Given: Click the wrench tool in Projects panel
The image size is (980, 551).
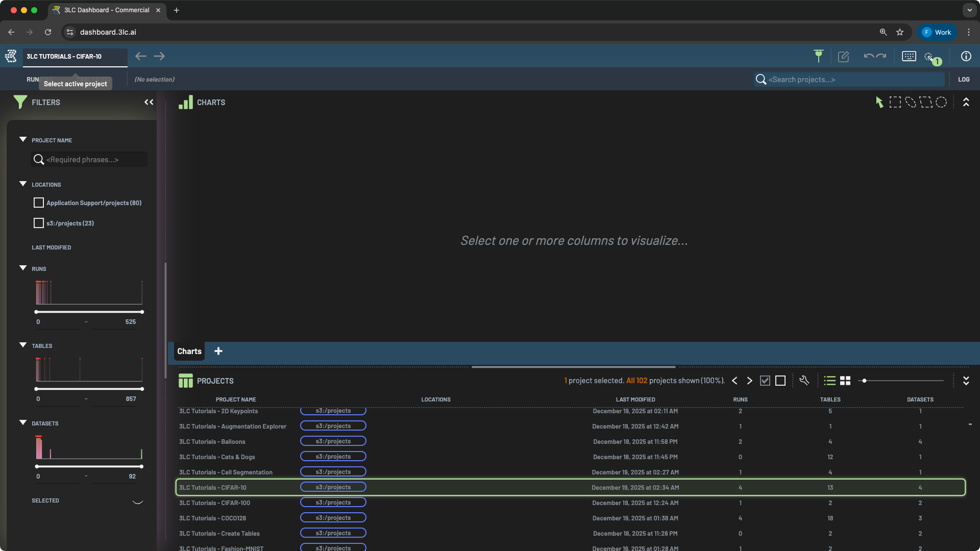Looking at the screenshot, I should coord(804,381).
